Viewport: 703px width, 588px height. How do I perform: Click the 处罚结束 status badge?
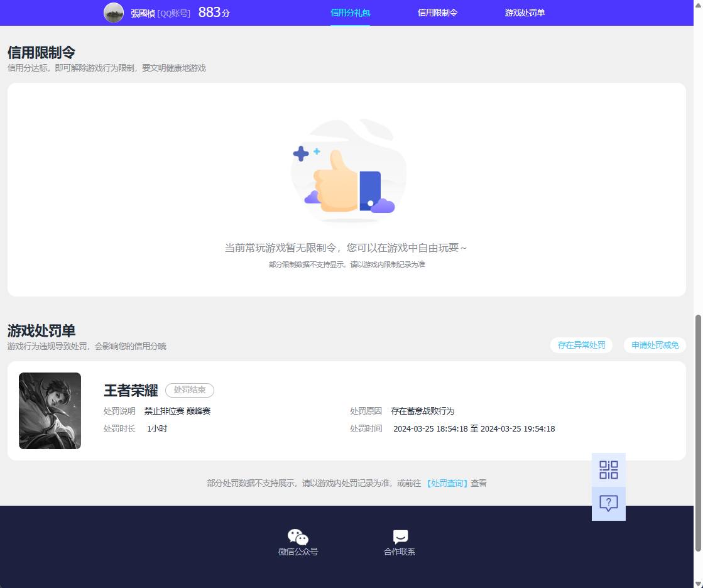(190, 390)
